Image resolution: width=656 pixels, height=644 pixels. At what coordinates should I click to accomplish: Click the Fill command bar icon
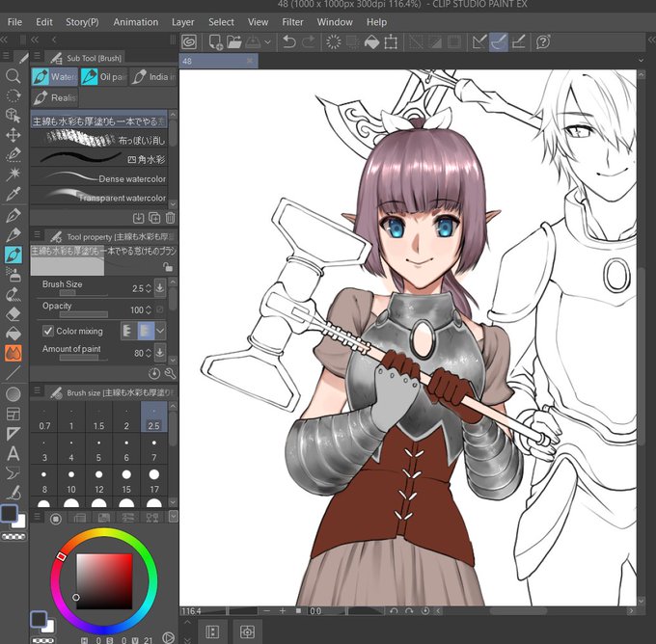point(372,41)
